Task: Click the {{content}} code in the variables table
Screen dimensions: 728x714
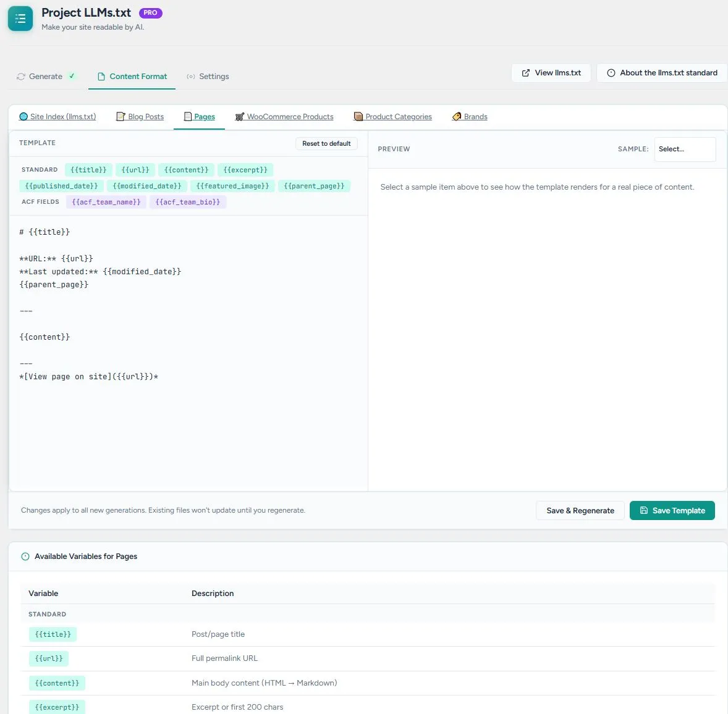Action: tap(57, 683)
